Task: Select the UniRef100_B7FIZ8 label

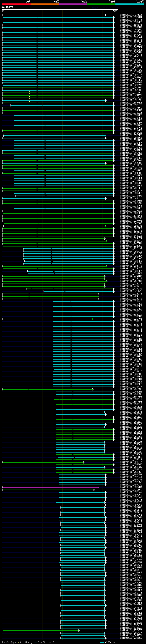Action: [x=131, y=291]
